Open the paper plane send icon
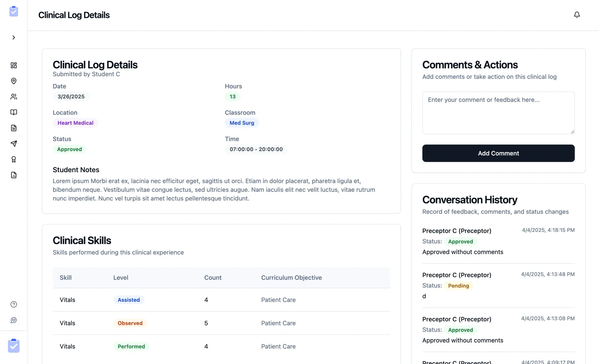Viewport: 599px width, 364px height. coord(13,144)
